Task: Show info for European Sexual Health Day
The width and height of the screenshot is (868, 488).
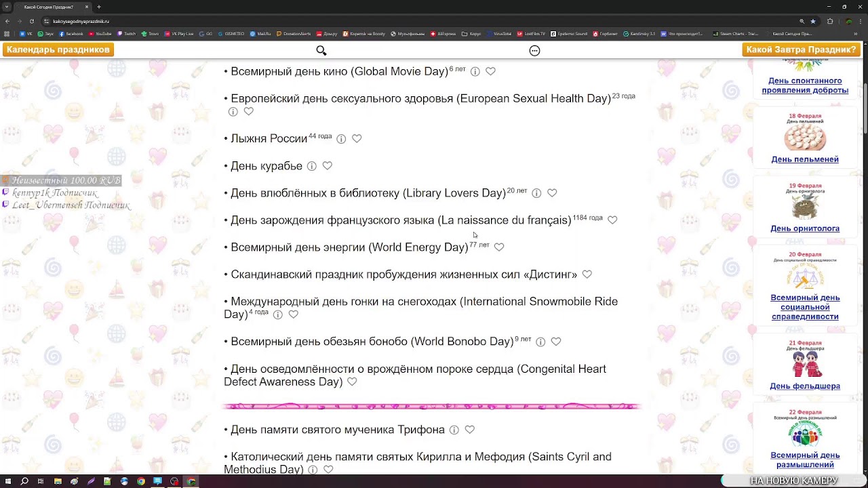Action: coord(233,112)
